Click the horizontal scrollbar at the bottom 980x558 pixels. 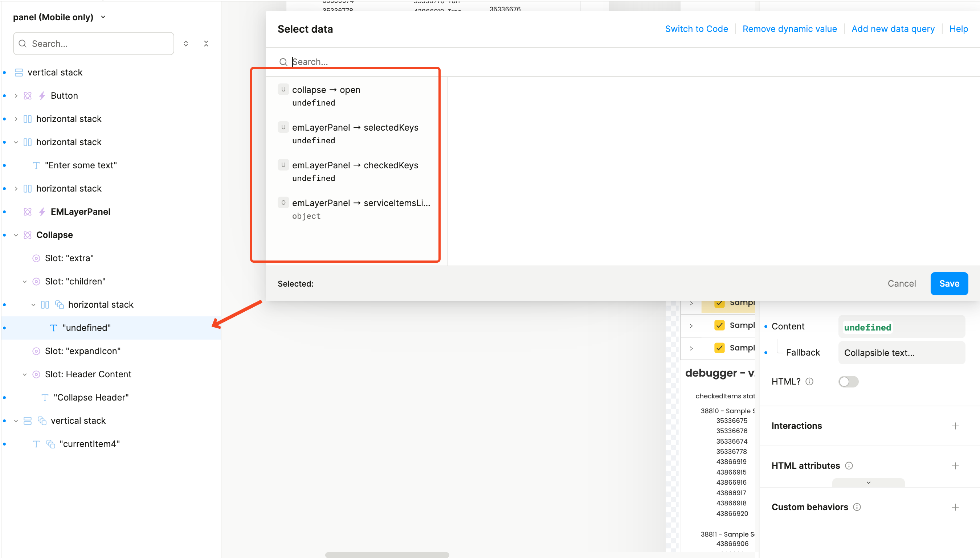click(387, 554)
